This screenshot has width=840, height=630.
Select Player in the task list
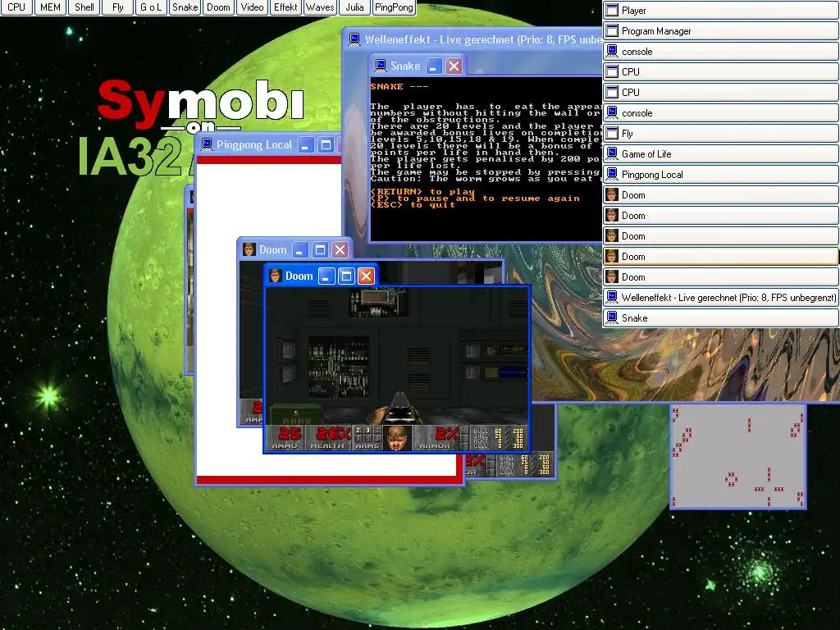point(720,10)
